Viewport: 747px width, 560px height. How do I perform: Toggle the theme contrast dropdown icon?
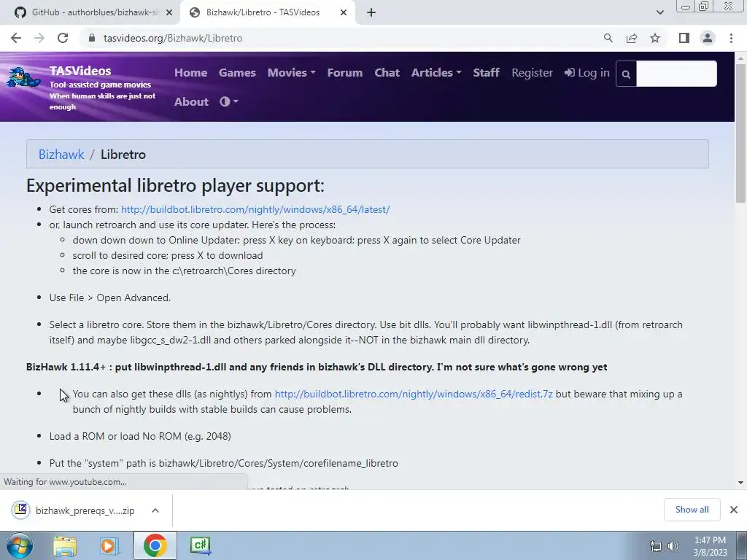(228, 101)
